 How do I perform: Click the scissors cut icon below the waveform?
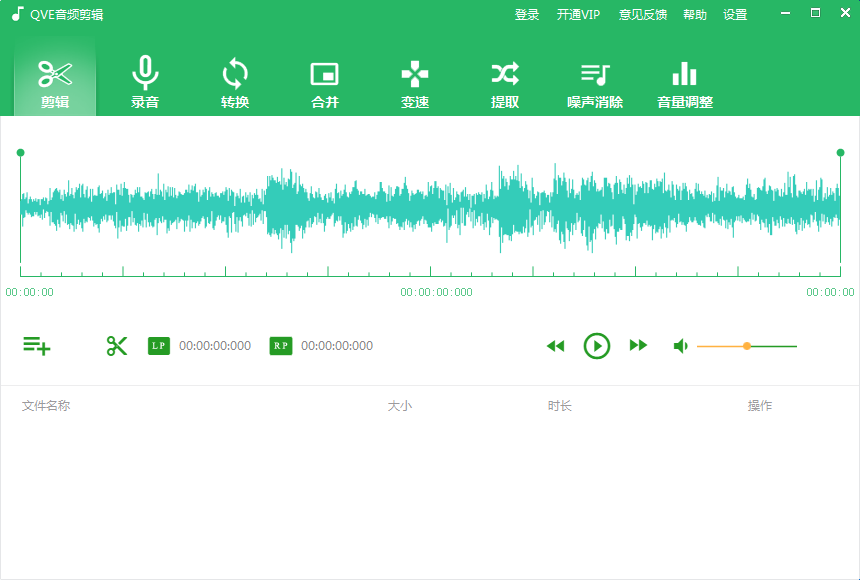tap(117, 345)
